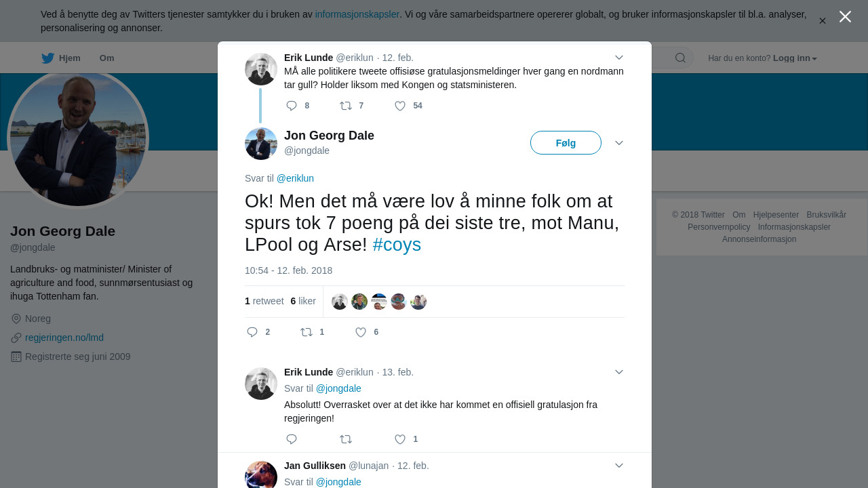Click reply icon on Erik Lunde's 13. feb. reply
Screen dimensions: 868x488
[292, 439]
